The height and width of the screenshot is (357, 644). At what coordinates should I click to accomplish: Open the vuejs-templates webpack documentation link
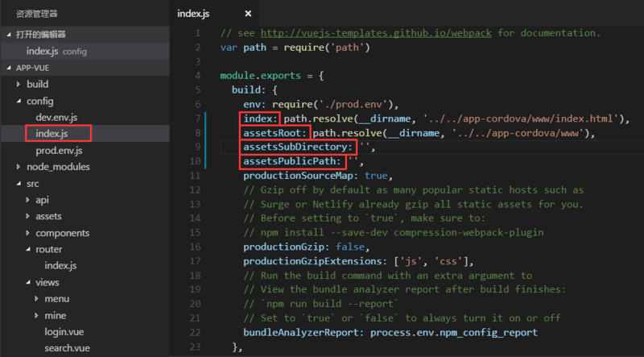click(376, 33)
